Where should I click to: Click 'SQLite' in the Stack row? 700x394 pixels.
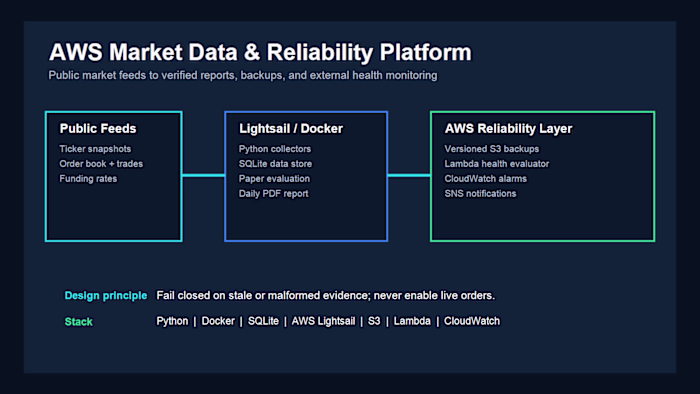pos(263,321)
